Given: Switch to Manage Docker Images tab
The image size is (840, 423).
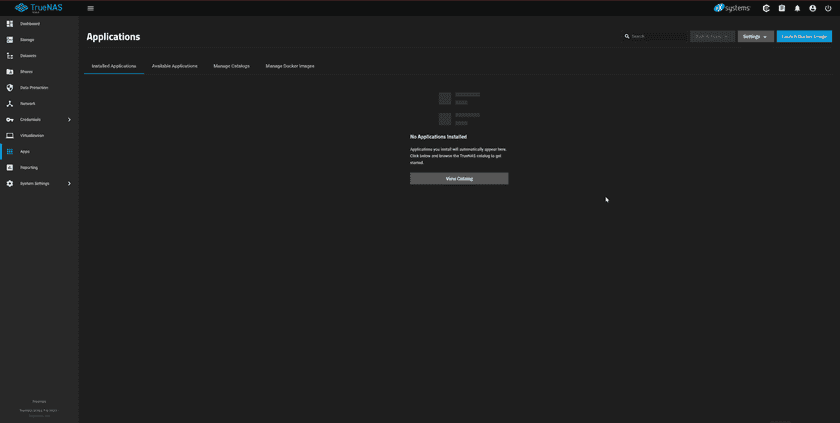Looking at the screenshot, I should click(x=289, y=66).
